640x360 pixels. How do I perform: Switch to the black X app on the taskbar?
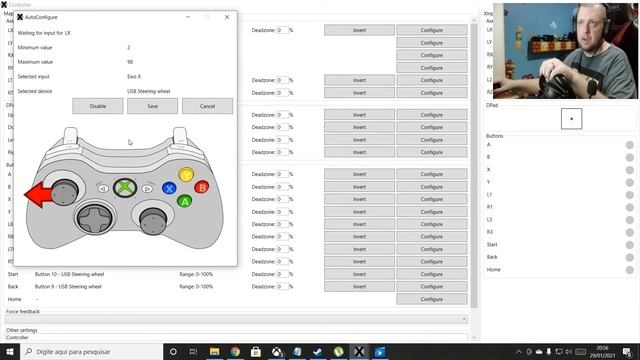pyautogui.click(x=359, y=351)
